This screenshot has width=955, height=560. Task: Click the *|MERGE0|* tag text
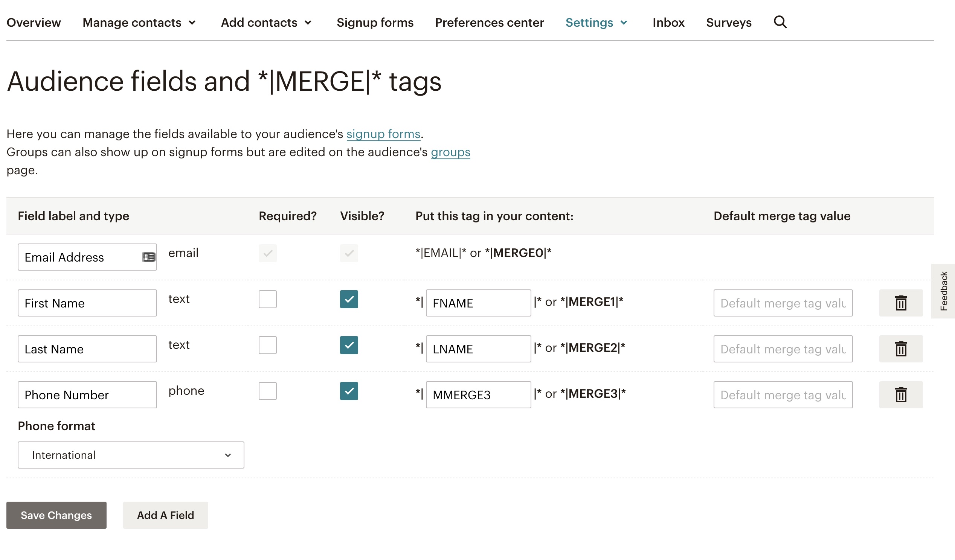coord(518,253)
